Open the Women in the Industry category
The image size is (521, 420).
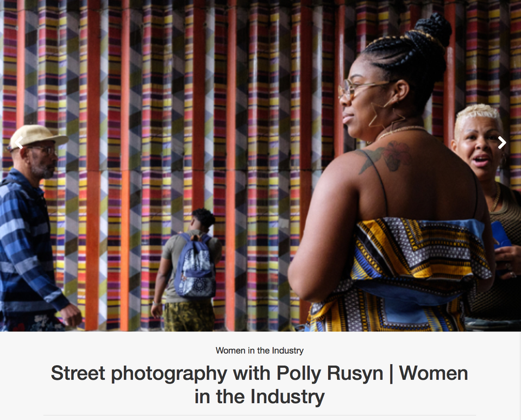click(260, 350)
